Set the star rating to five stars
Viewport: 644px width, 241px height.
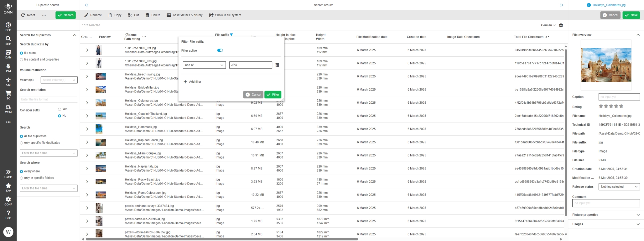click(621, 106)
